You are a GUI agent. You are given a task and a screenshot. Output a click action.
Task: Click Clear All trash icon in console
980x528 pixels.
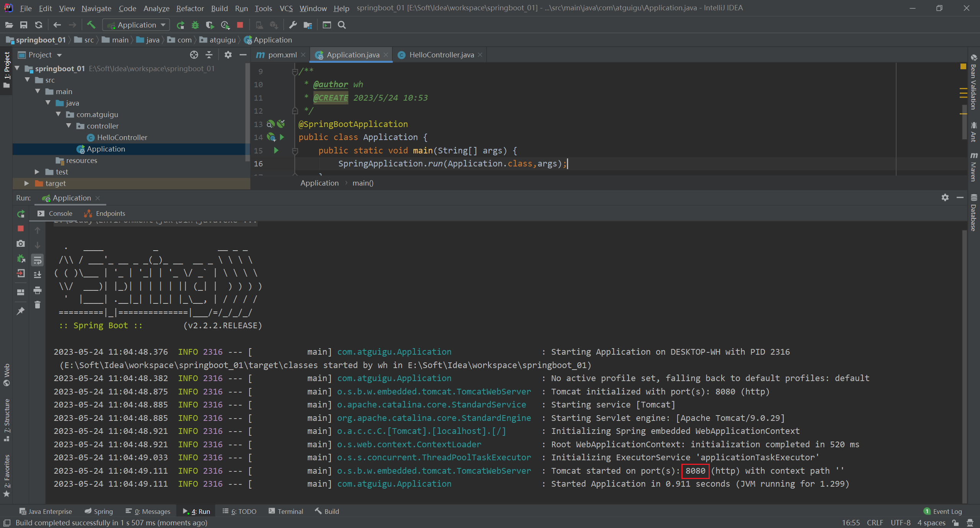38,305
